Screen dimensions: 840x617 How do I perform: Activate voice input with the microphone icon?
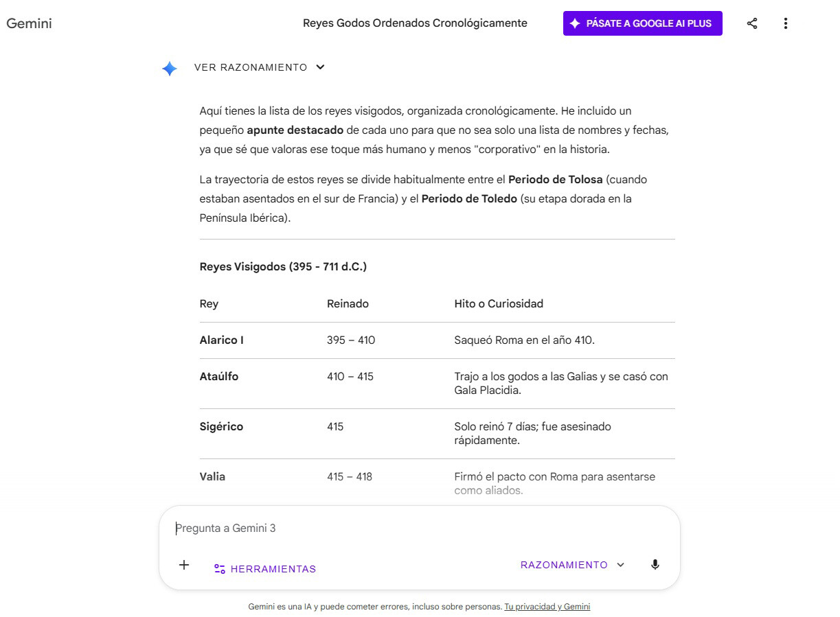(655, 564)
